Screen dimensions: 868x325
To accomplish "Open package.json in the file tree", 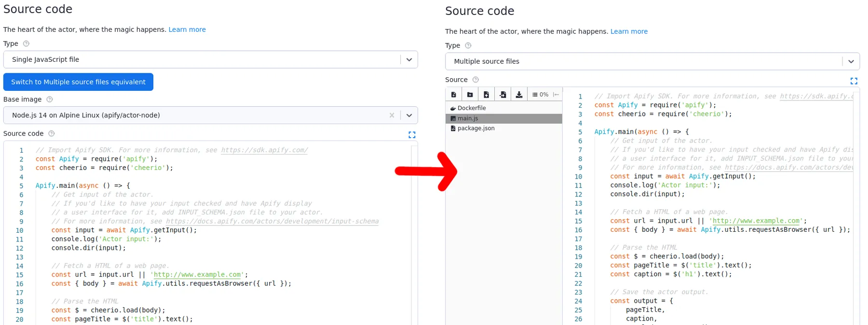I will (x=504, y=128).
